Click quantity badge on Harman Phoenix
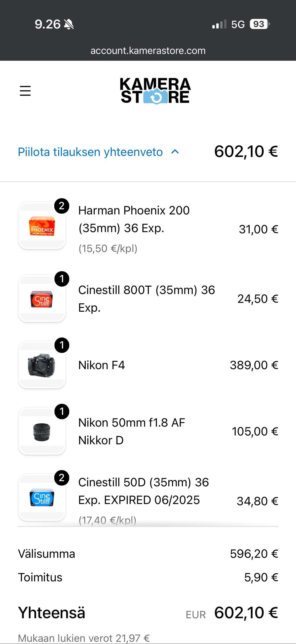Image resolution: width=296 pixels, height=644 pixels. pyautogui.click(x=62, y=206)
